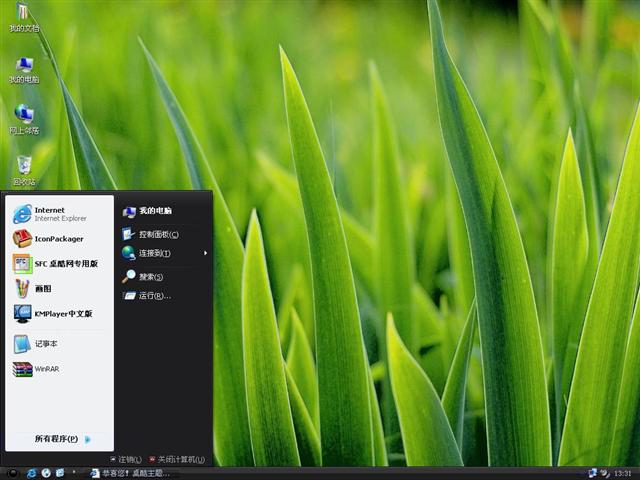Click the 运行 run icon
Viewport: 640px width, 480px height.
pyautogui.click(x=129, y=296)
